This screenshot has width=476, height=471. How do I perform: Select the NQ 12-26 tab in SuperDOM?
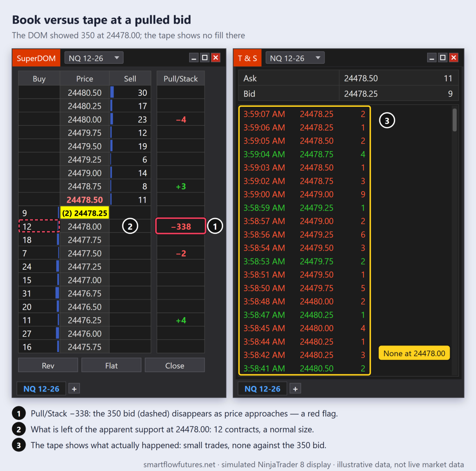[x=41, y=389]
